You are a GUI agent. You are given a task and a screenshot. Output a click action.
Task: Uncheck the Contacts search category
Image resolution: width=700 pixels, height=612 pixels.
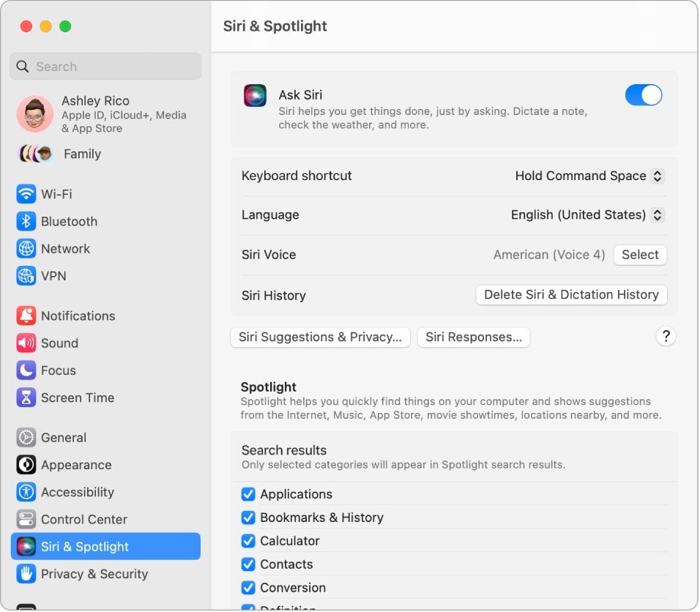[x=248, y=564]
